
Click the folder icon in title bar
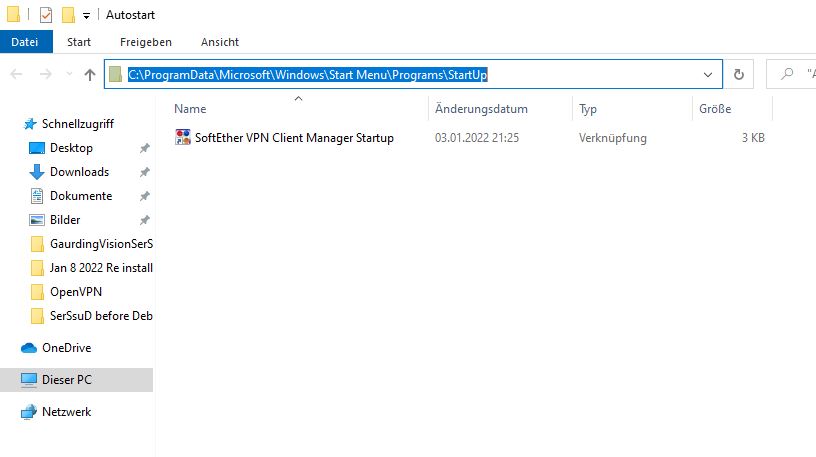(13, 15)
